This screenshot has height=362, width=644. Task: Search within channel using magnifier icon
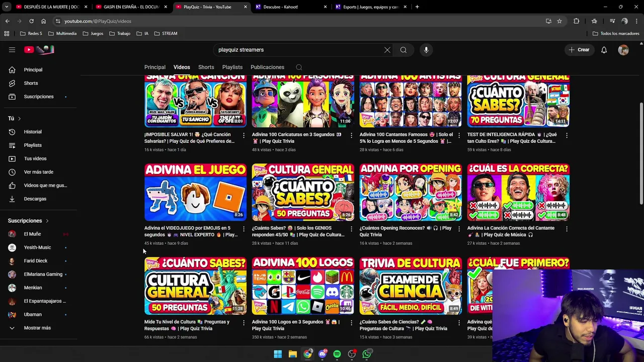pyautogui.click(x=299, y=67)
